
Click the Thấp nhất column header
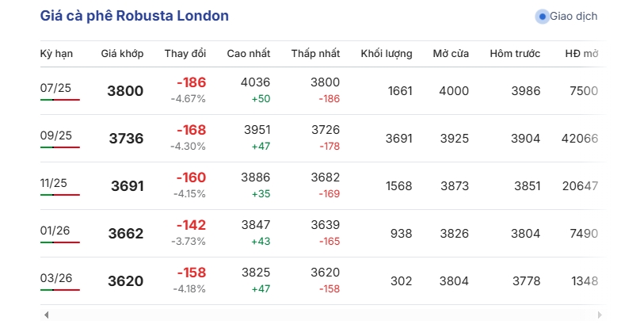tap(315, 54)
